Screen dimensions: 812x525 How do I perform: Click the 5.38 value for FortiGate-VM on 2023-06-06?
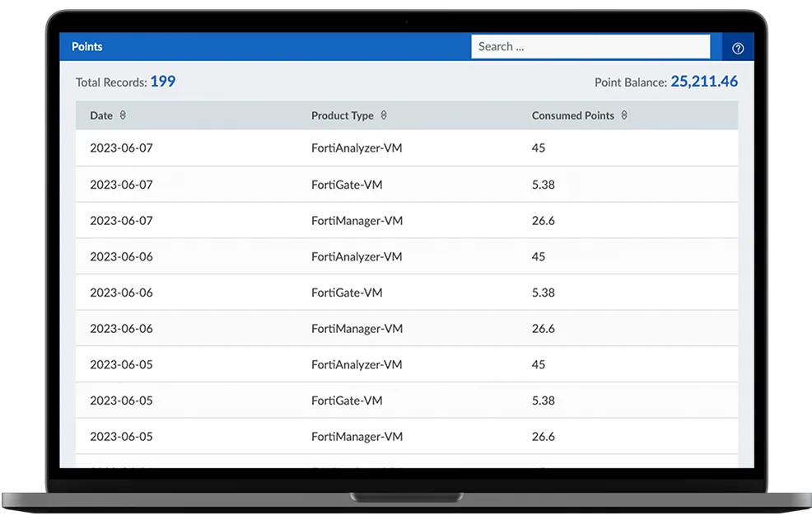pyautogui.click(x=544, y=293)
